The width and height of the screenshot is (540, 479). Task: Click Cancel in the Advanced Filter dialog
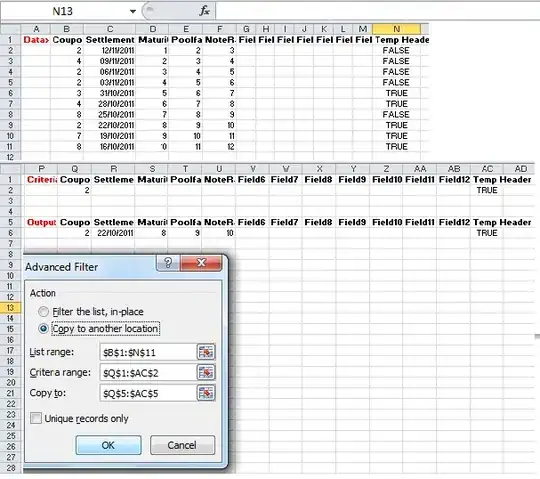pos(182,445)
